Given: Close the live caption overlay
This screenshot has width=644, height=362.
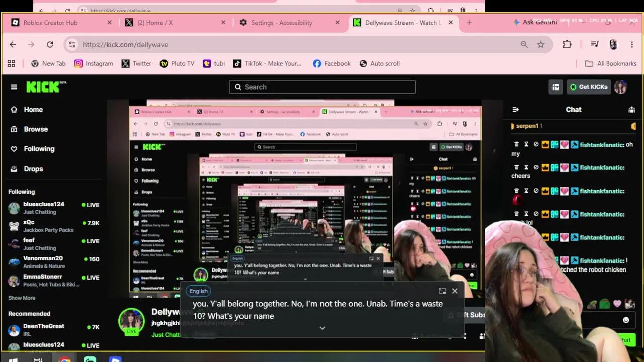Looking at the screenshot, I should pos(455,291).
